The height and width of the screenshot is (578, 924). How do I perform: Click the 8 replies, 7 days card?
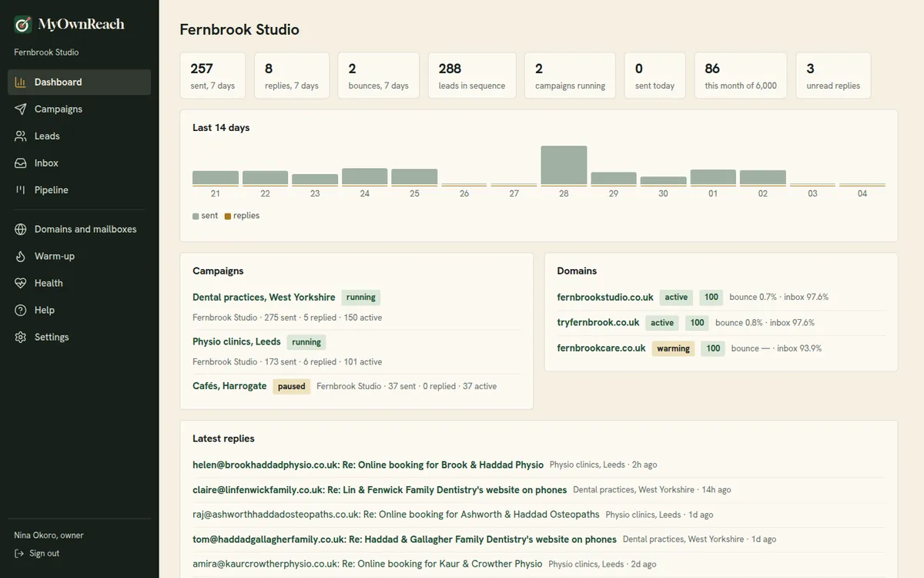point(292,76)
